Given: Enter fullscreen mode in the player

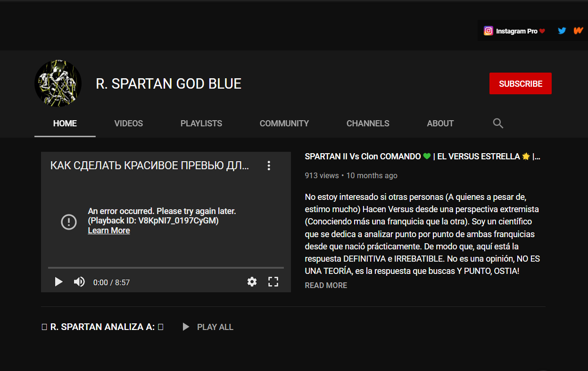Looking at the screenshot, I should click(273, 282).
